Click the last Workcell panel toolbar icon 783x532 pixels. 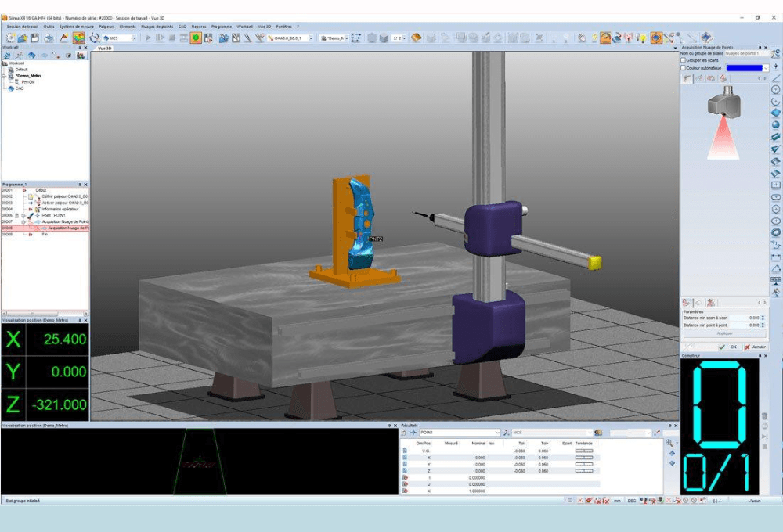click(x=81, y=56)
